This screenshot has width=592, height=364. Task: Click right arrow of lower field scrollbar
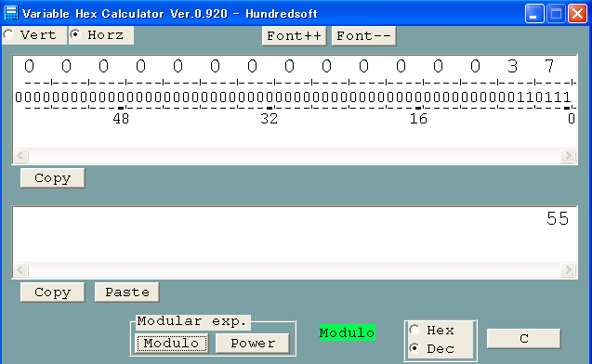(568, 269)
